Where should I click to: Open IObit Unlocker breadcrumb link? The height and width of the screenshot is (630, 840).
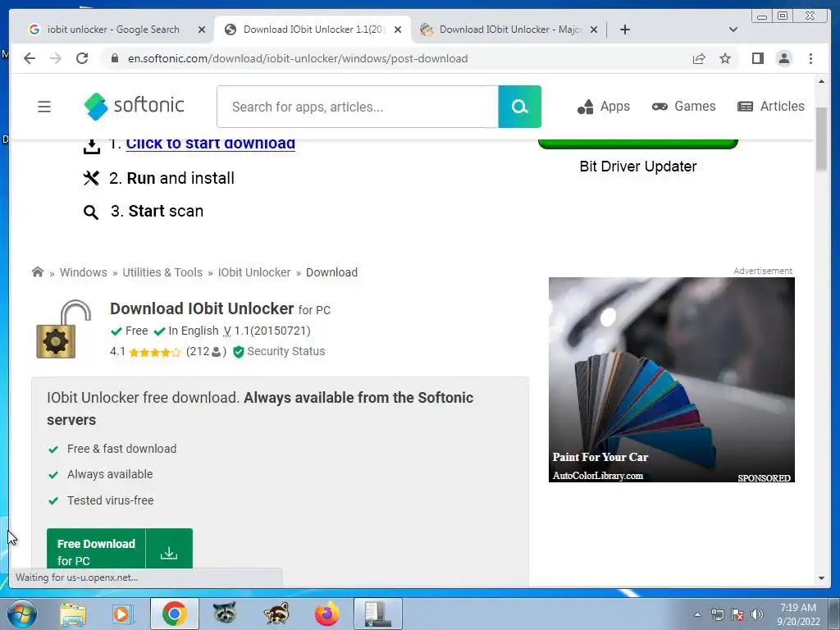254,272
